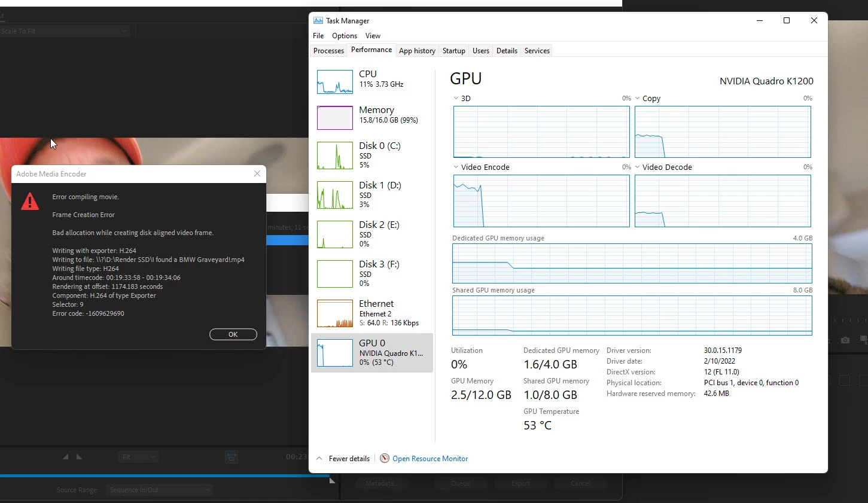Screen dimensions: 868x503
Task: Click the red warning triangle icon
Action: [x=30, y=202]
